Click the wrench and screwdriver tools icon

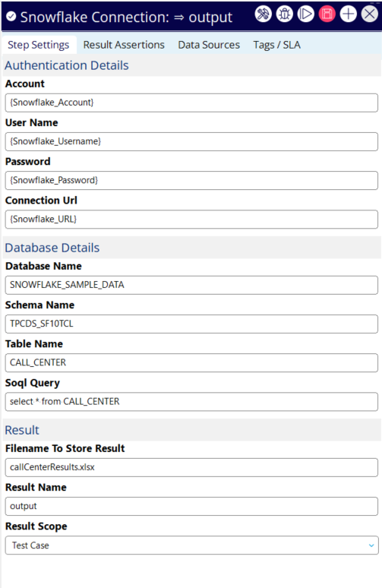(264, 14)
